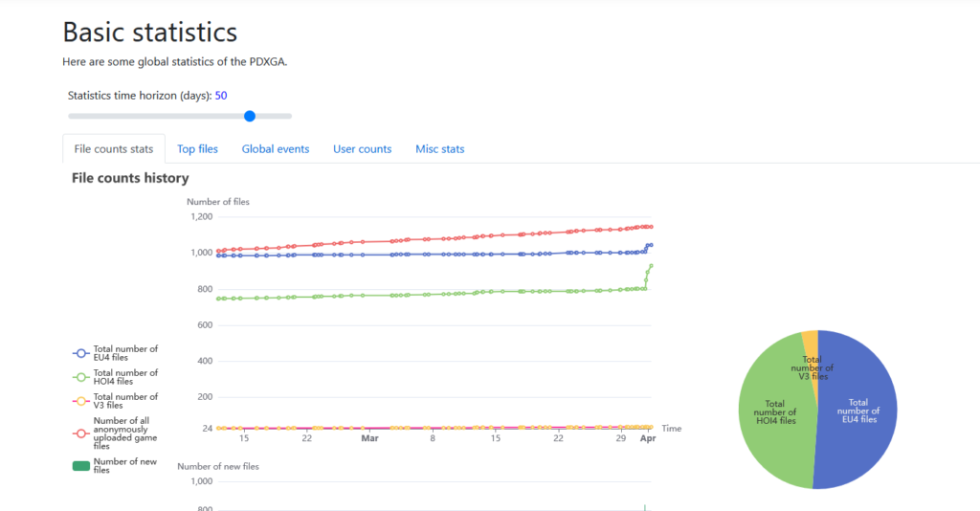Click the time horizon value 50
This screenshot has height=511, width=980.
[221, 96]
